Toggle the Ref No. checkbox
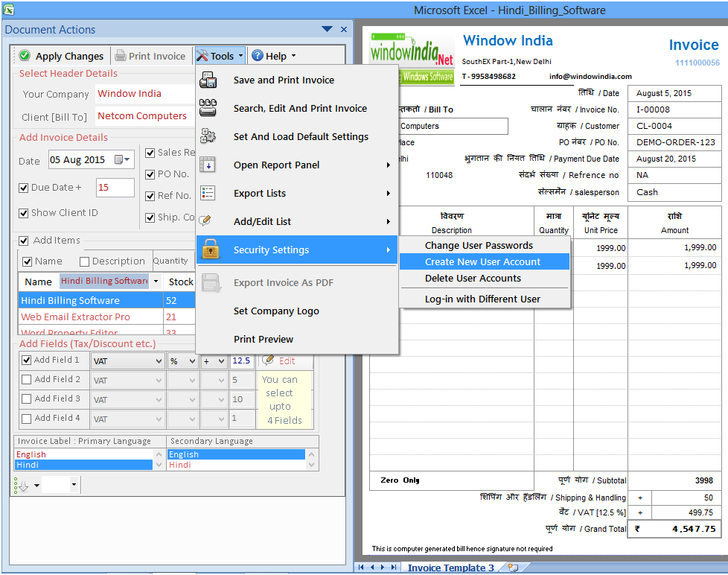 (150, 196)
